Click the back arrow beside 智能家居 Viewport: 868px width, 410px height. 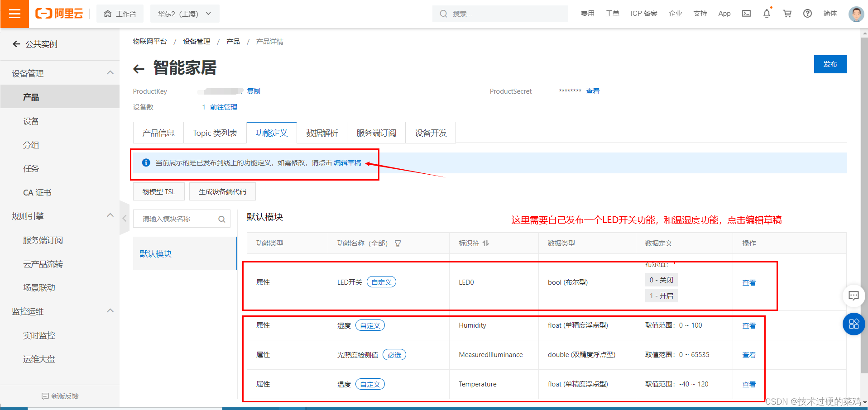coord(139,69)
